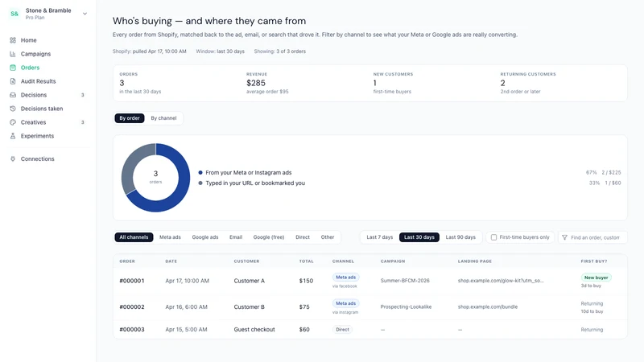
Task: Click the Showing: 3 of 3 orders text
Action: 279,51
